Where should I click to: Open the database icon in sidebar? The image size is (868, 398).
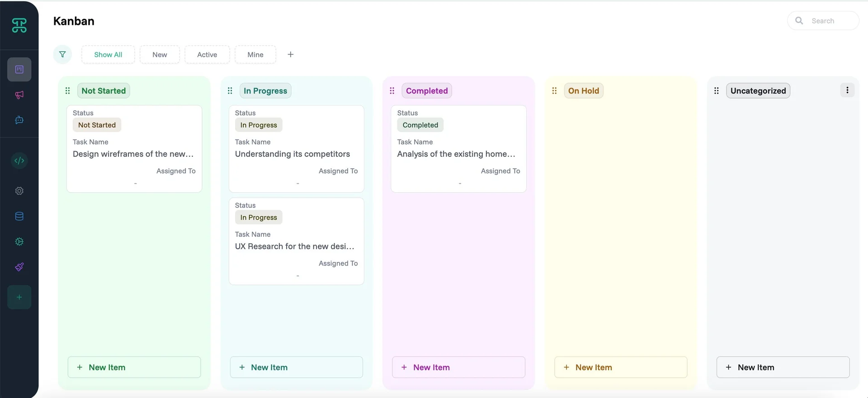(19, 216)
